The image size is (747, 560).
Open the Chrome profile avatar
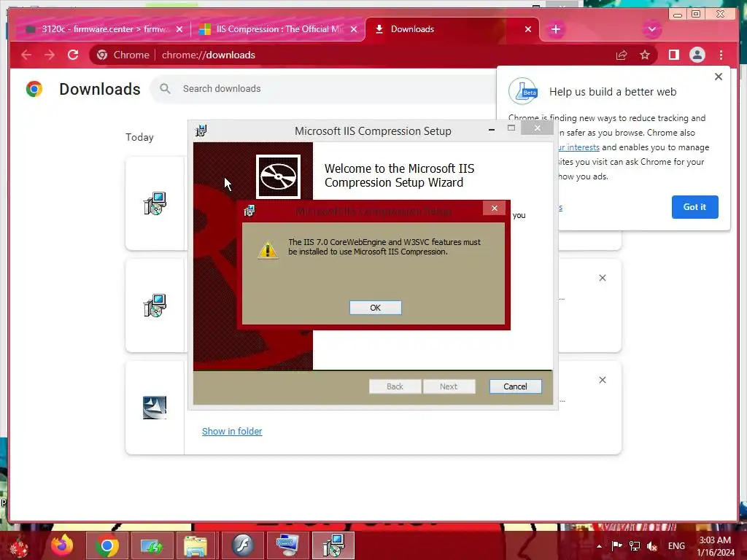coord(697,55)
